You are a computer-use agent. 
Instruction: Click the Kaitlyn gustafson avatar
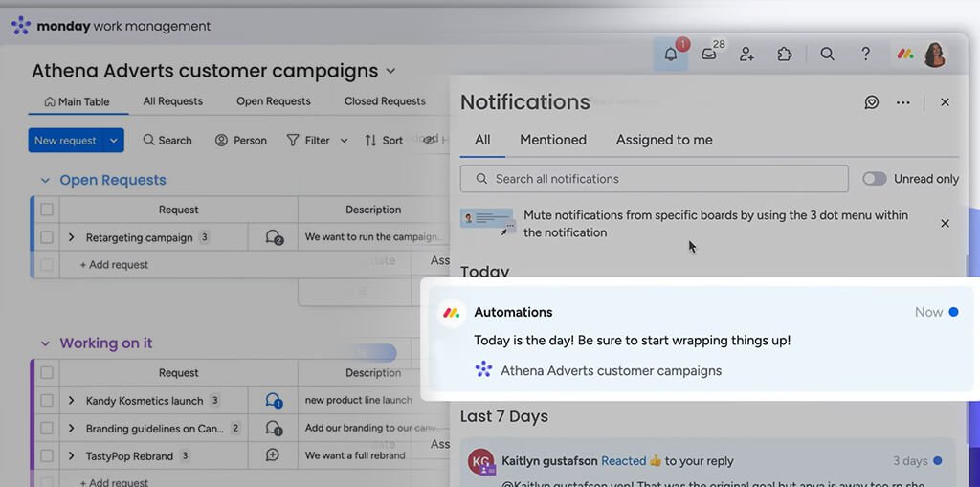480,461
